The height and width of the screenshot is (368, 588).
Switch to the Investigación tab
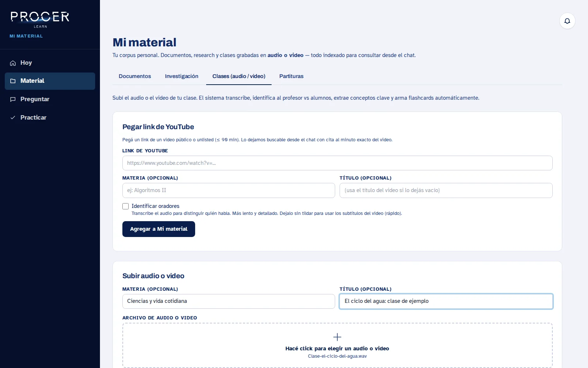point(182,76)
